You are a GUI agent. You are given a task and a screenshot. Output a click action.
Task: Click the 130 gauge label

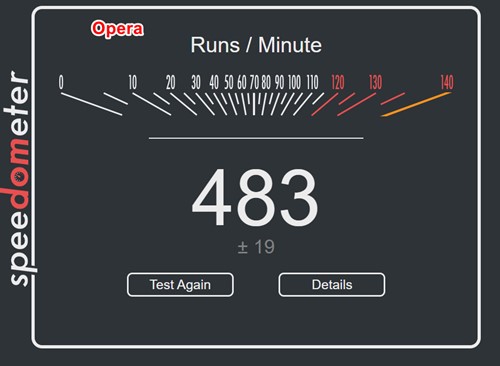(x=375, y=82)
